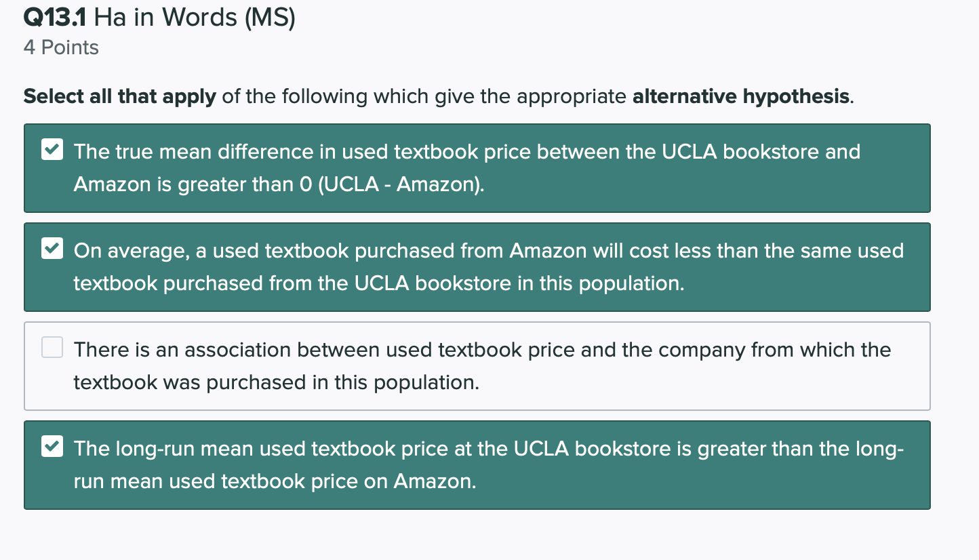Uncheck the "long-run mean used textbook" checkbox
Screen dimensions: 979x560
pyautogui.click(x=52, y=448)
